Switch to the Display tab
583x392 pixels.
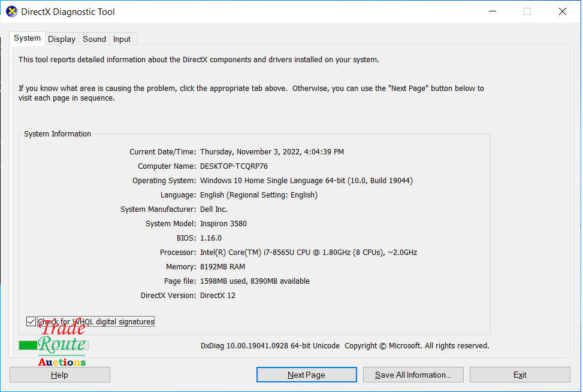(x=62, y=39)
